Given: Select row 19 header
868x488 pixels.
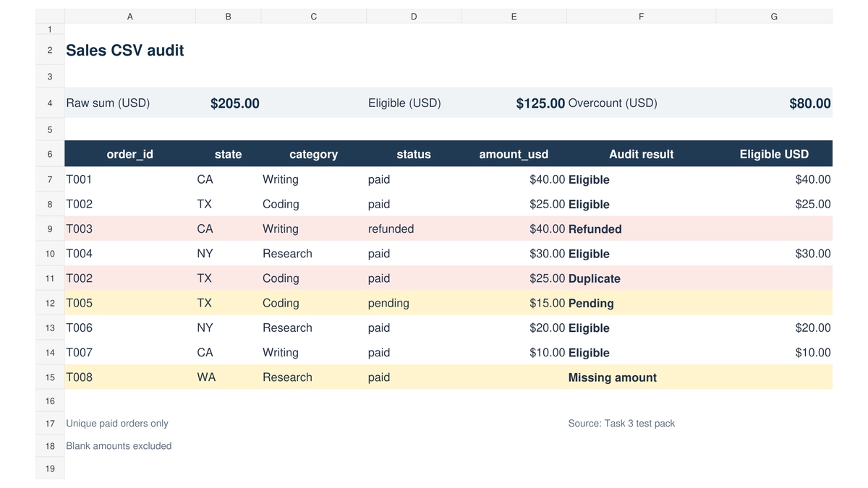Looking at the screenshot, I should click(50, 468).
